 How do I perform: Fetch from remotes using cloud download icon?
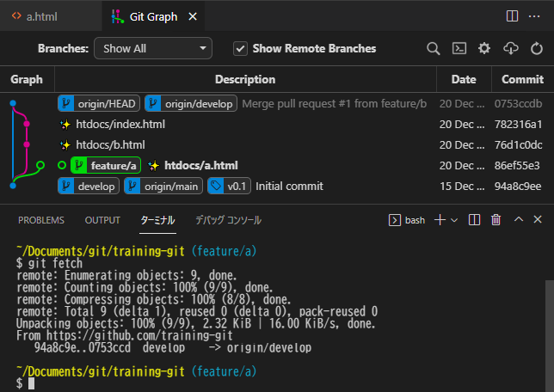(x=510, y=48)
